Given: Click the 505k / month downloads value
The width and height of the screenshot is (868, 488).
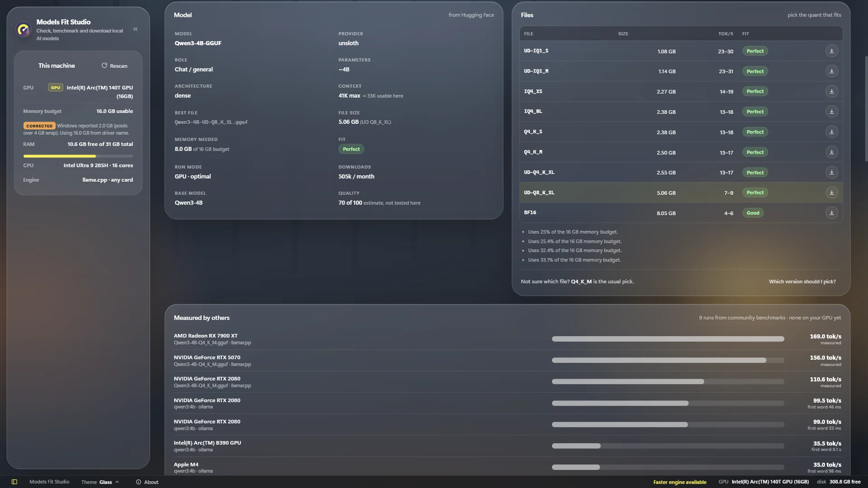Looking at the screenshot, I should click(356, 177).
